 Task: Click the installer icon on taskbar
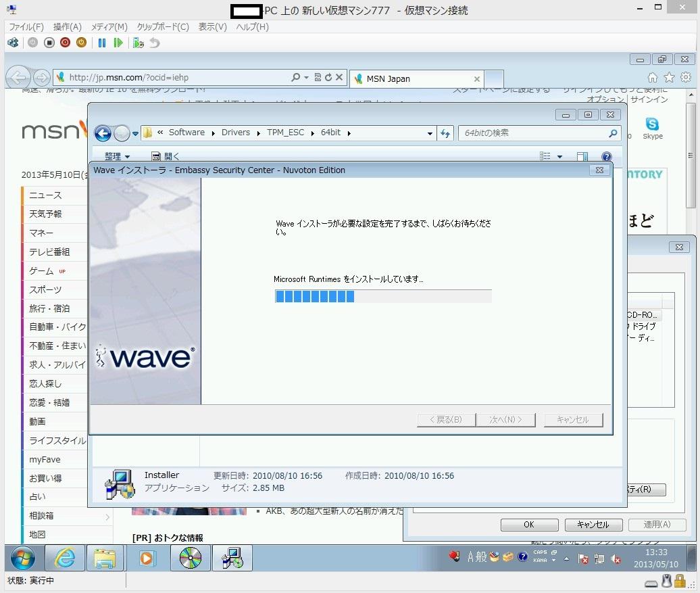(x=232, y=558)
